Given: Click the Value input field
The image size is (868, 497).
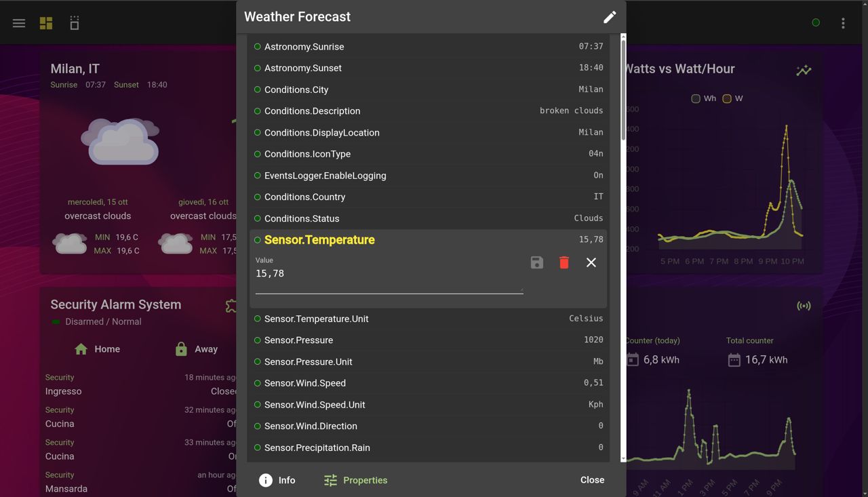Looking at the screenshot, I should (389, 275).
